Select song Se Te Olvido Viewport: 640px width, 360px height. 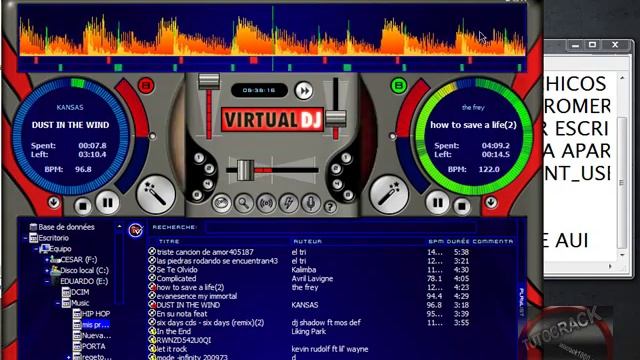[x=177, y=270]
